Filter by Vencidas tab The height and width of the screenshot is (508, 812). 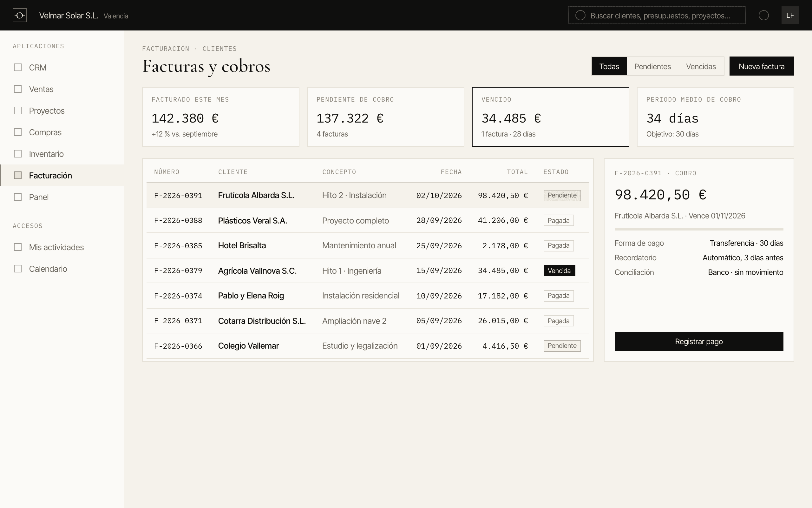pyautogui.click(x=701, y=66)
